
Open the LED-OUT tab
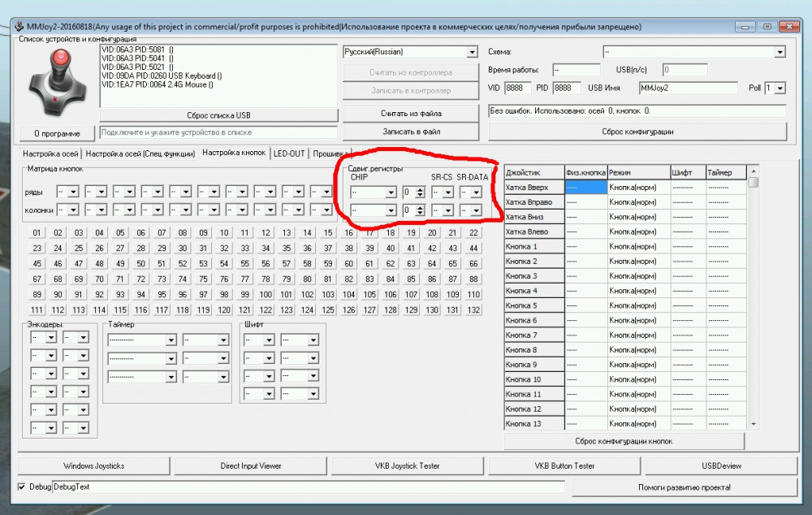(289, 153)
